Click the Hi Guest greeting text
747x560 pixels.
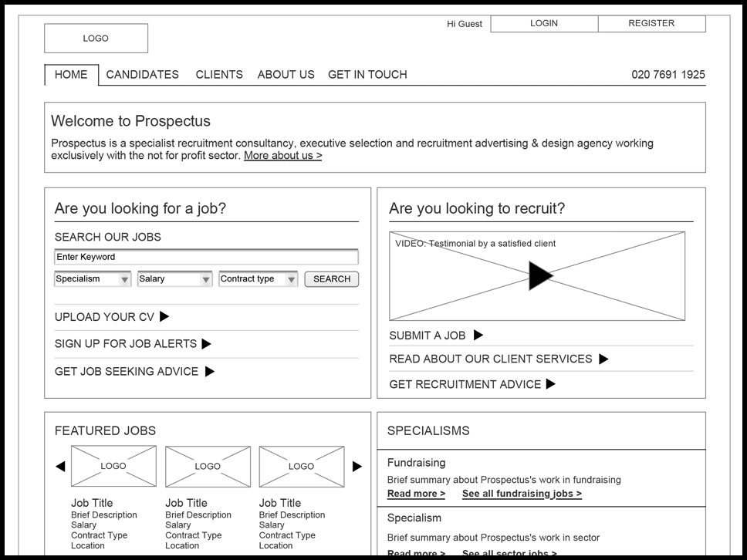point(465,24)
